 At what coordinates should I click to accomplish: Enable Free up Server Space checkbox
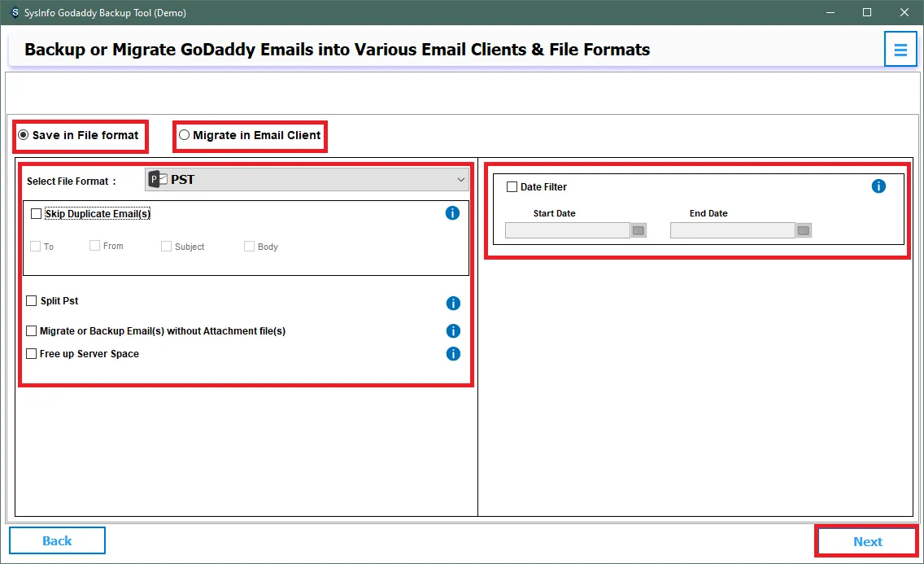[x=31, y=353]
